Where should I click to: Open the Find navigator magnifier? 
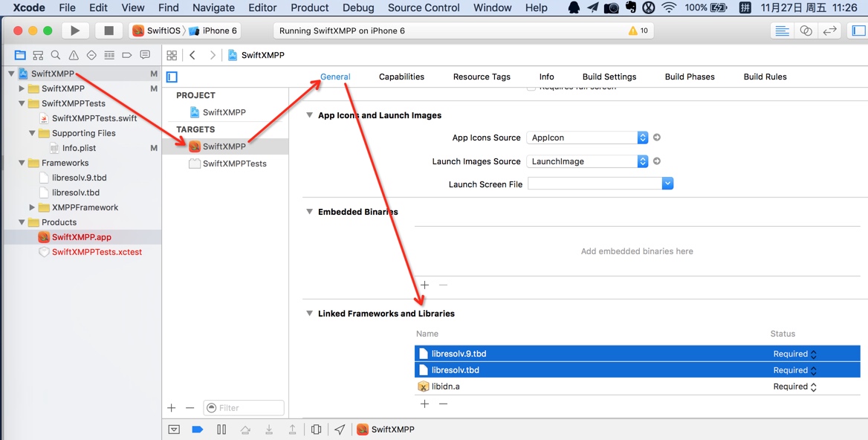pyautogui.click(x=55, y=55)
